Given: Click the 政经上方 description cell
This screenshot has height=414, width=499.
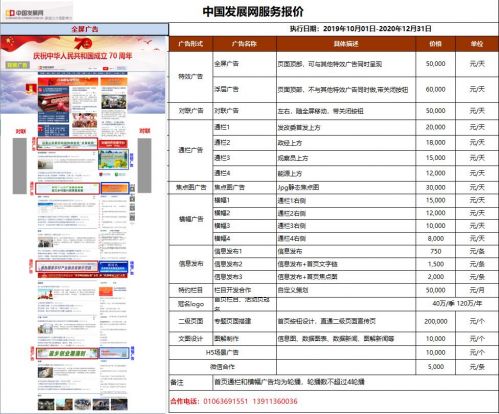Looking at the screenshot, I should coord(346,143).
